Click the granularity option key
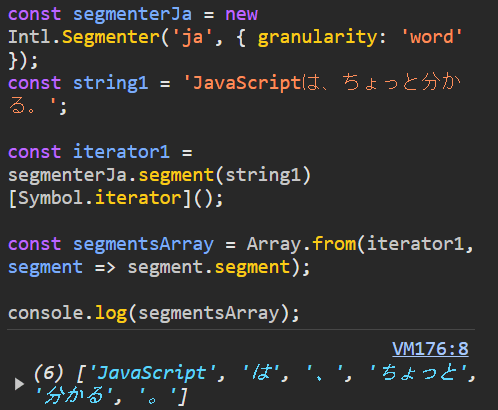The height and width of the screenshot is (410, 498). pyautogui.click(x=317, y=37)
